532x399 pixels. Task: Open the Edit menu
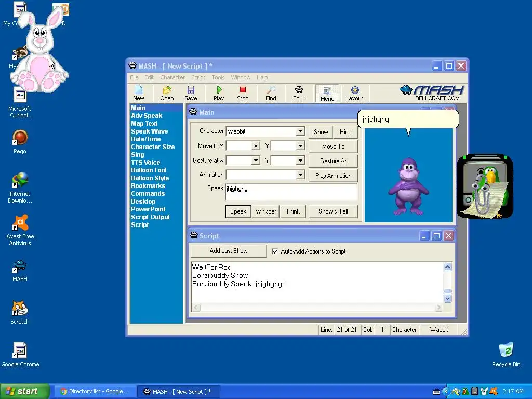click(149, 77)
